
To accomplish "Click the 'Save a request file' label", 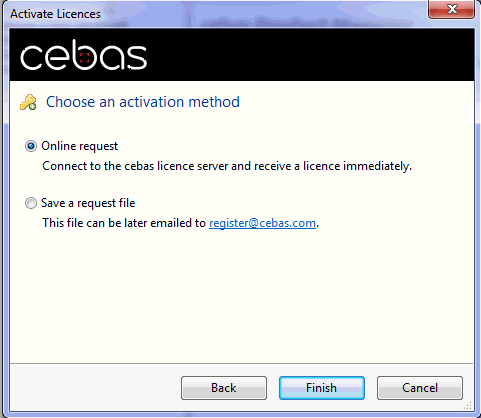I will (88, 203).
